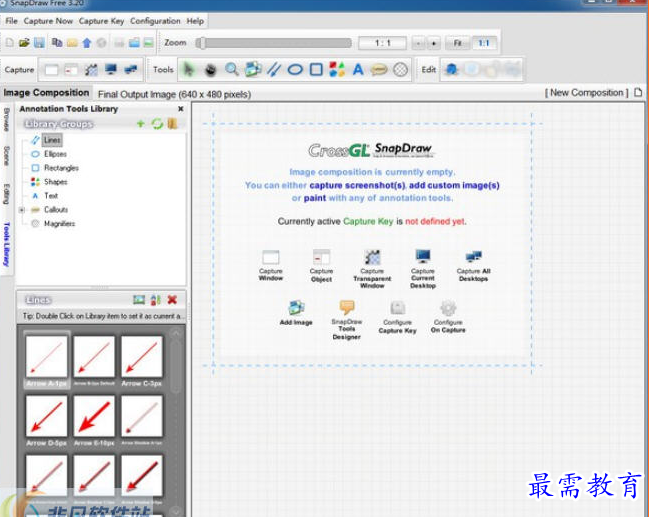Click the New document toolbar icon
This screenshot has height=517, width=650.
point(10,42)
